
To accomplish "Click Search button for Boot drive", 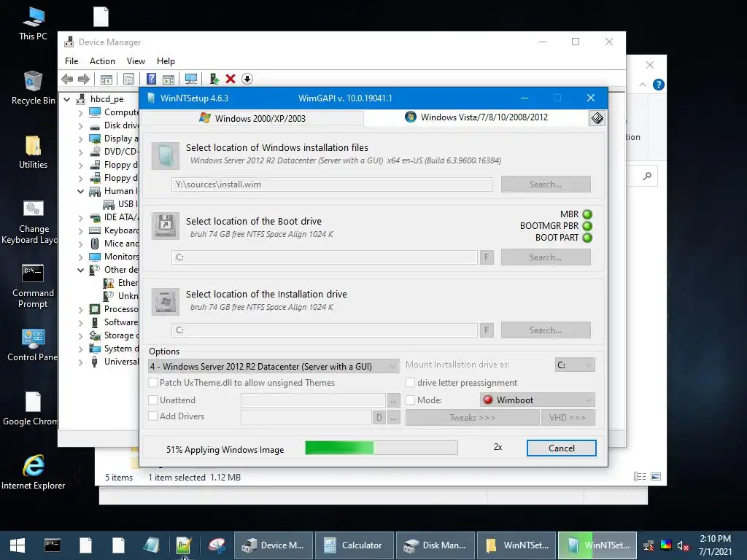I will click(546, 257).
